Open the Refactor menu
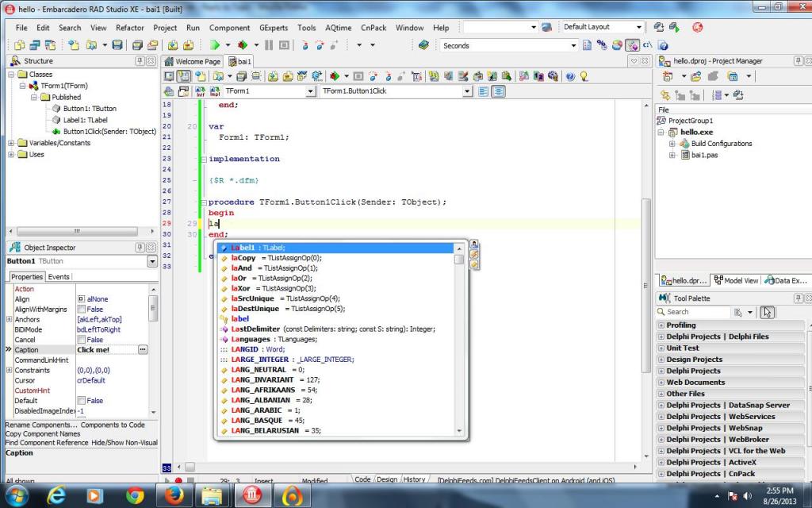 coord(129,28)
